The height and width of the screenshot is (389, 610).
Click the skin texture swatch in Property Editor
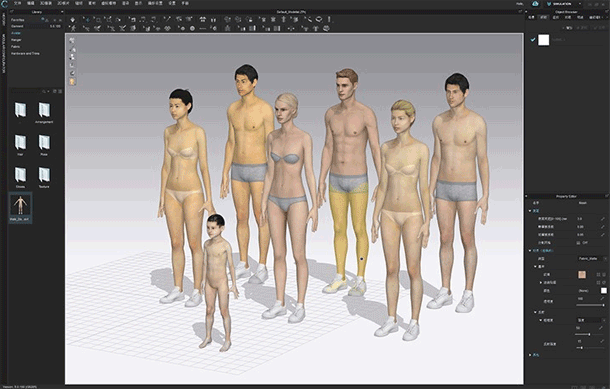click(x=582, y=275)
